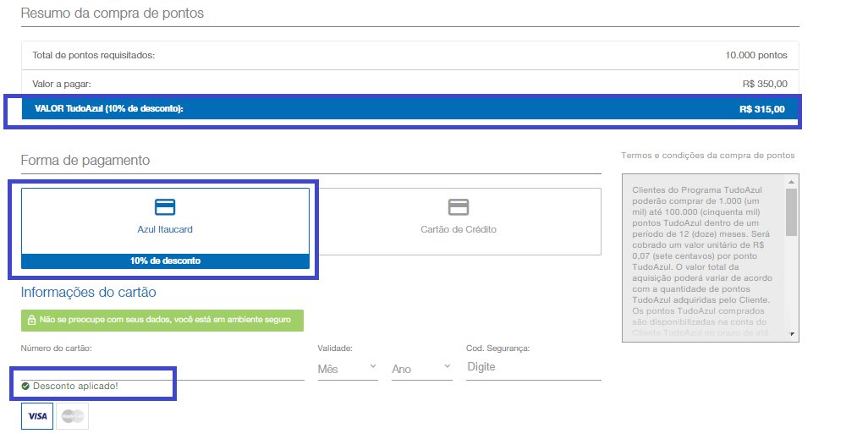This screenshot has width=868, height=439.
Task: Click the 10.000 pontos value
Action: (x=756, y=55)
